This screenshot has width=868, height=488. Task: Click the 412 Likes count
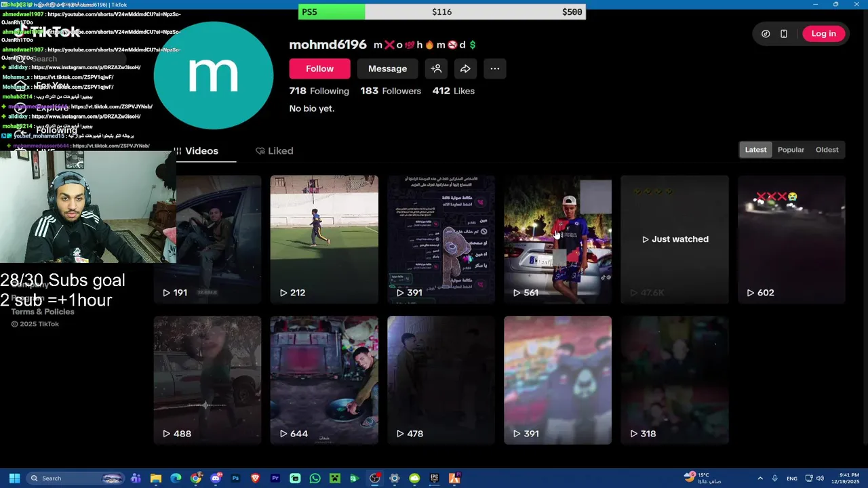click(x=454, y=91)
